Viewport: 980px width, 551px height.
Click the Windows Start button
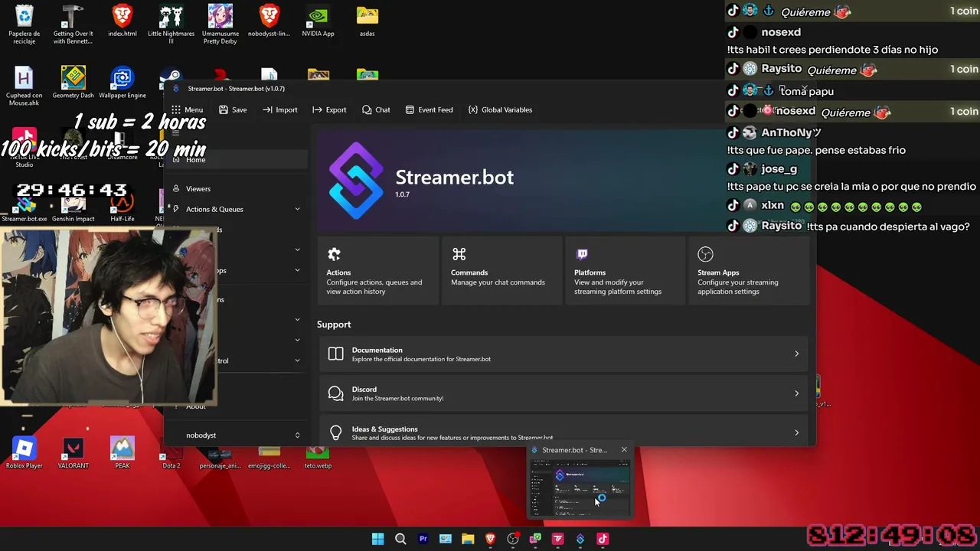pos(377,539)
